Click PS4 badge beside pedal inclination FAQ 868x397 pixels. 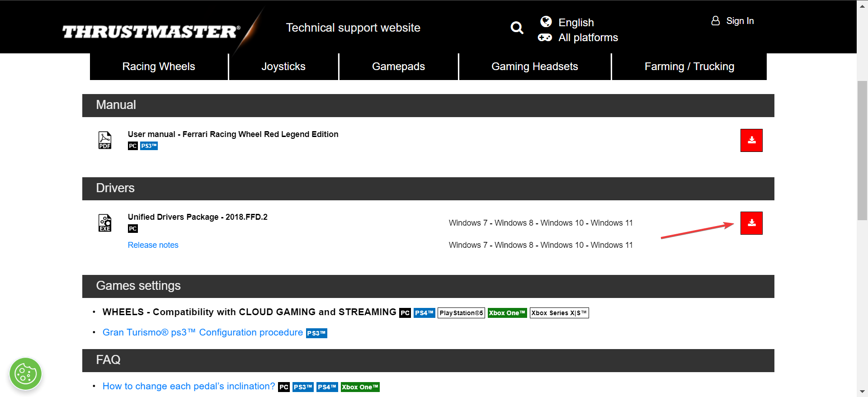coord(327,387)
